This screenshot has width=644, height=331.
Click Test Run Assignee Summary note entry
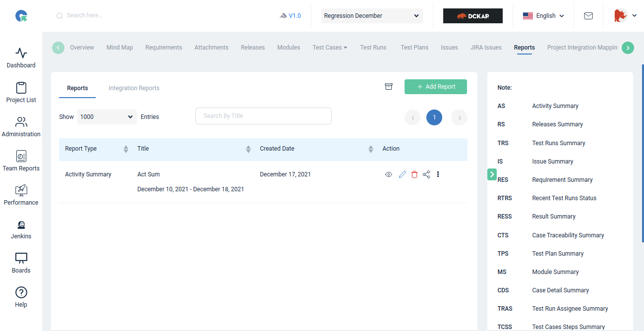point(570,309)
